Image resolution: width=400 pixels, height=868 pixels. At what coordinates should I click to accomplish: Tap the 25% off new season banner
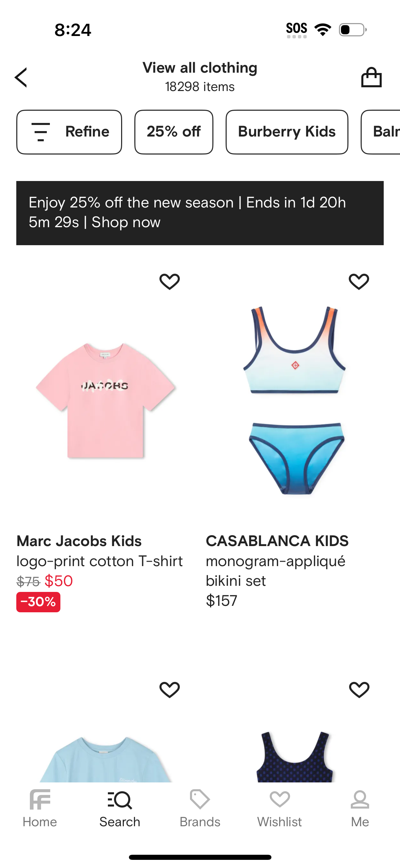click(x=200, y=213)
